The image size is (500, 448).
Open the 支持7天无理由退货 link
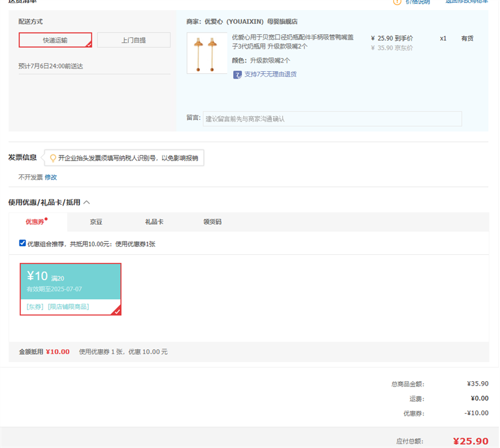click(270, 74)
